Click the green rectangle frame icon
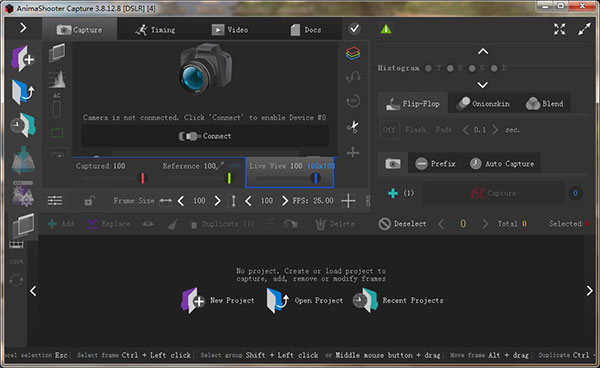The width and height of the screenshot is (600, 368). [57, 133]
